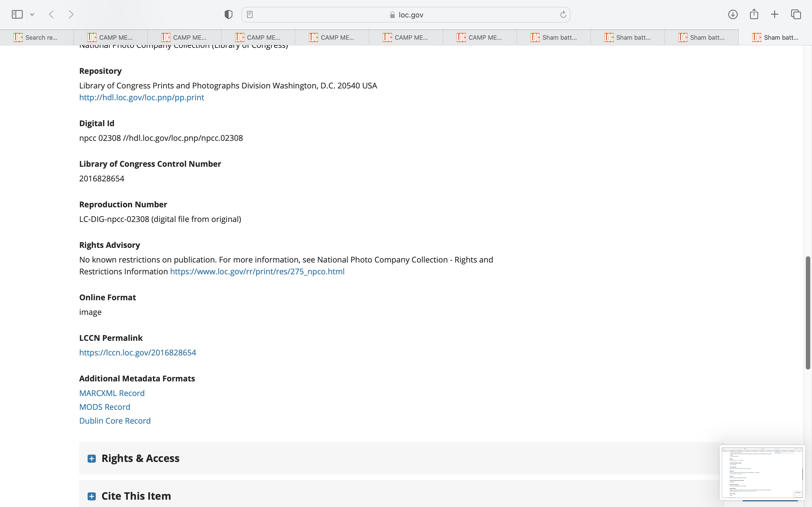Show tab overview icon
The width and height of the screenshot is (812, 507).
tap(796, 14)
